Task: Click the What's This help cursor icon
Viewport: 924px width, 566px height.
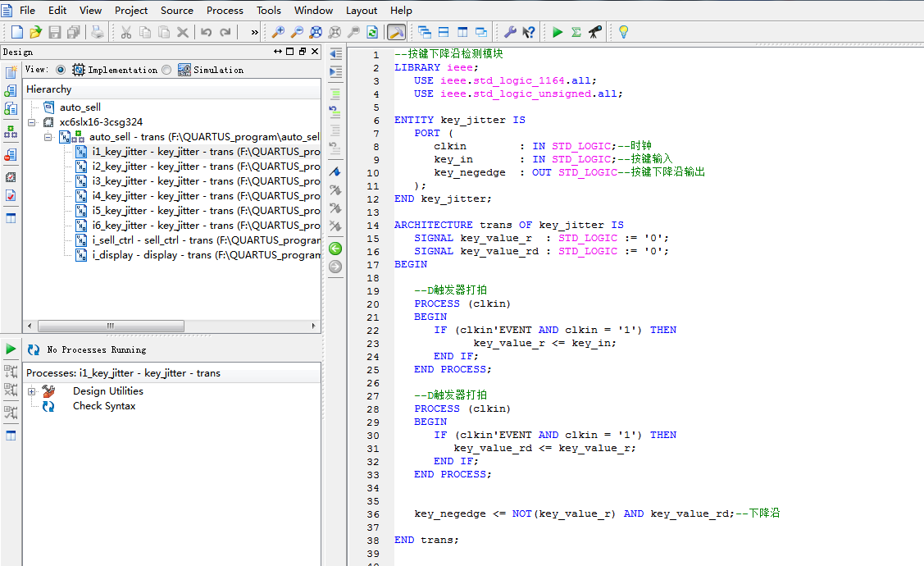Action: [x=529, y=32]
